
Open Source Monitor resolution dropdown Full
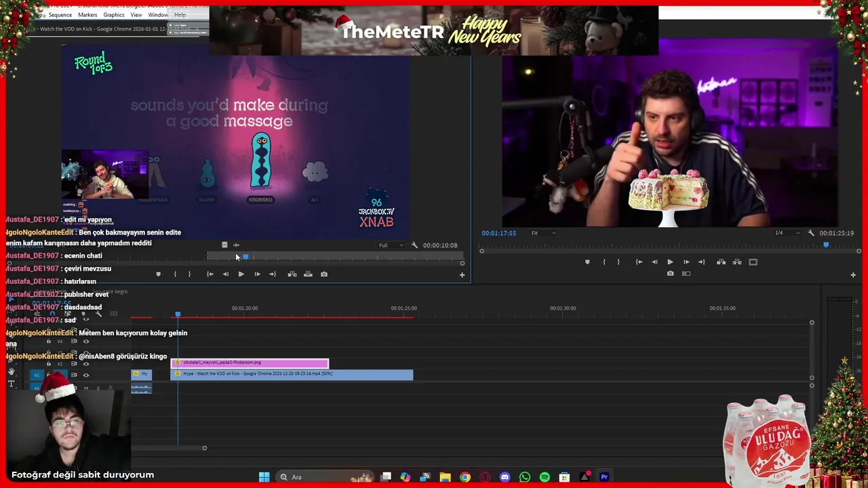391,245
